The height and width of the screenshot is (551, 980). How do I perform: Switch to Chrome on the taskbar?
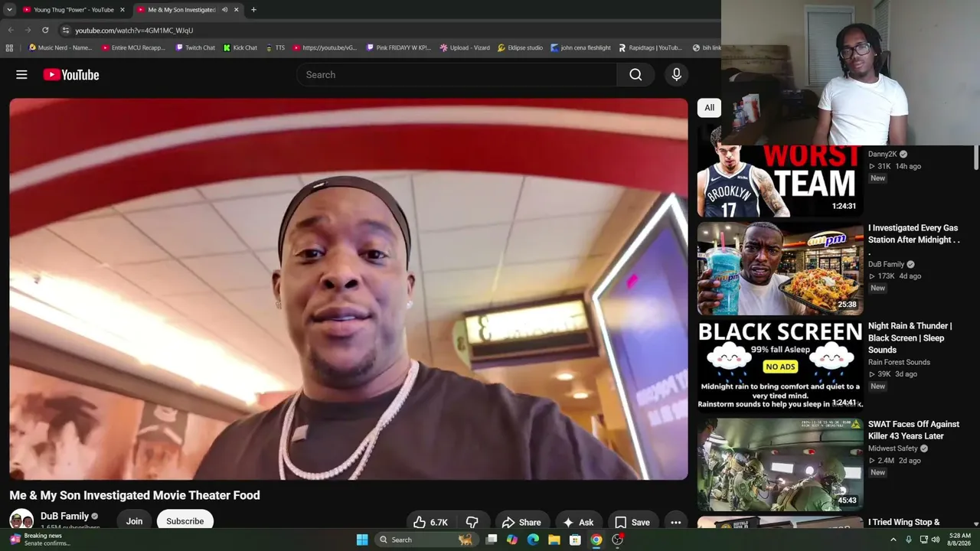[x=596, y=540]
